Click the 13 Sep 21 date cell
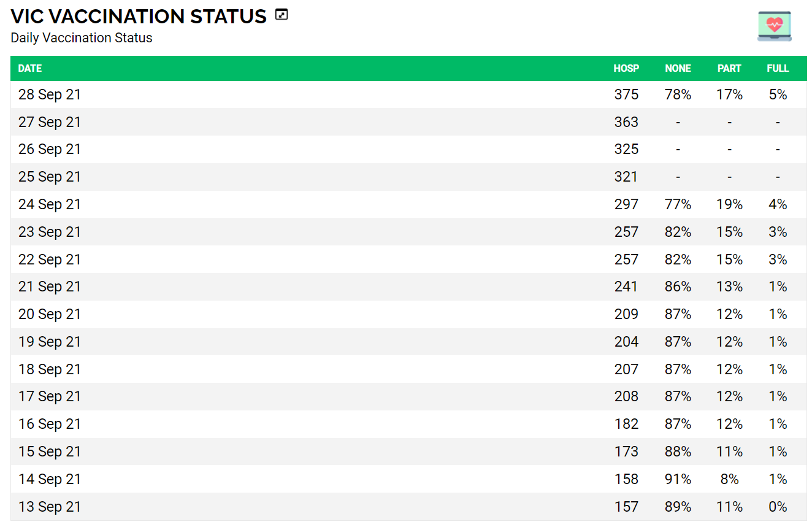 (50, 507)
